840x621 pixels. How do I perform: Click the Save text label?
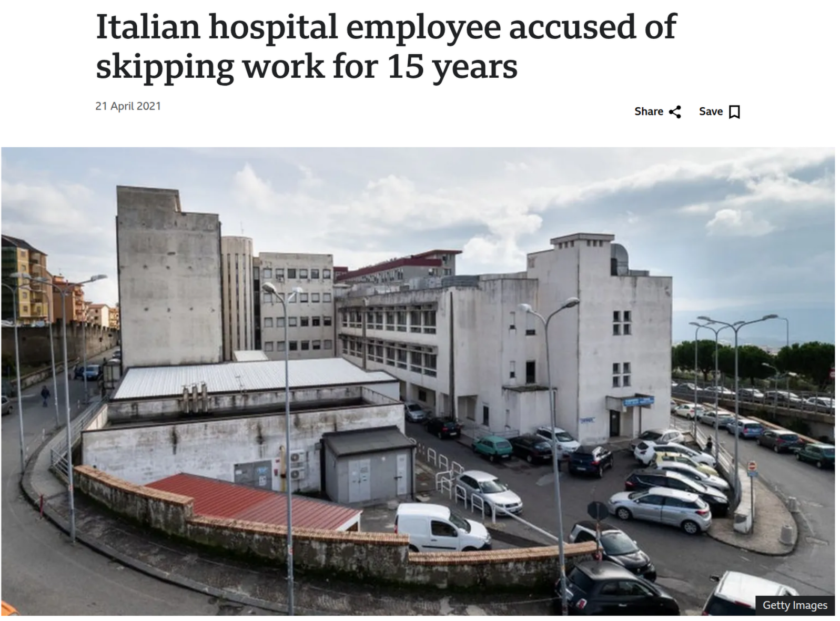711,111
